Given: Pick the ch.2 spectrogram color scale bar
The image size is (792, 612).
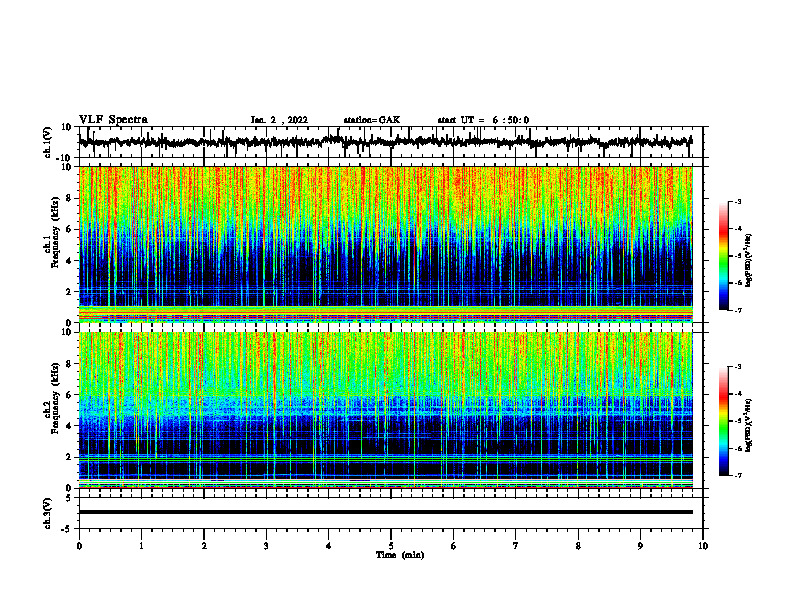Looking at the screenshot, I should 723,421.
